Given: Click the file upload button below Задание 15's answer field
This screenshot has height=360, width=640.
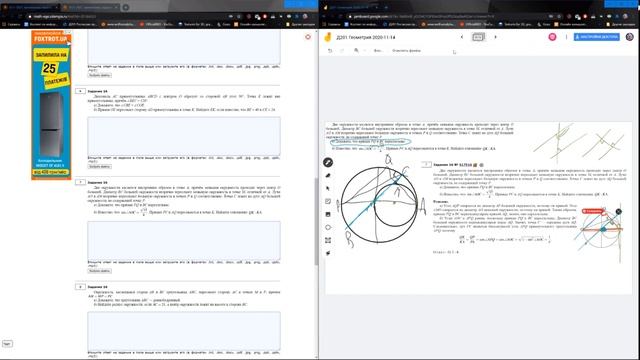Looking at the screenshot, I should [x=100, y=271].
